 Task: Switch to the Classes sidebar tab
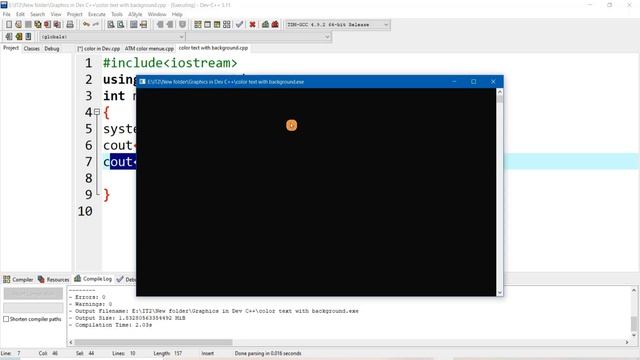31,49
